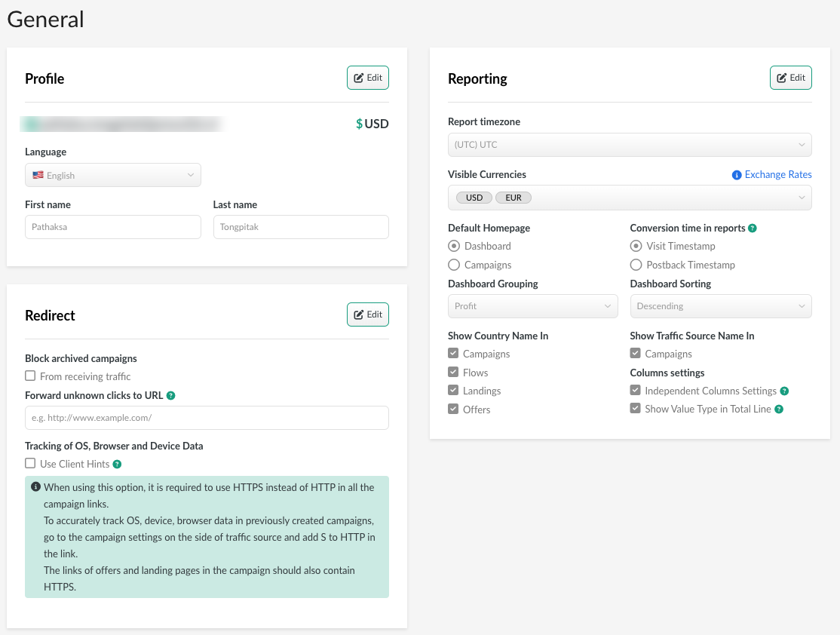Open the Exchange Rates link
Viewport: 840px width, 635px height.
778,174
